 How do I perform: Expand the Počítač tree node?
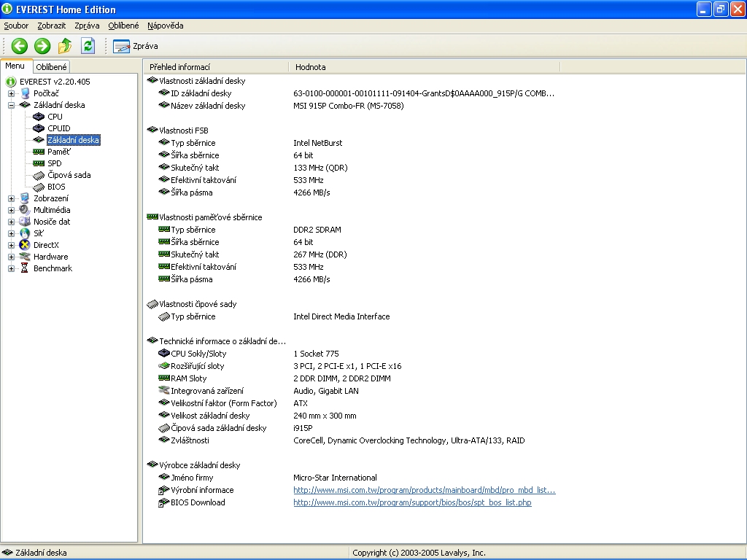pos(12,93)
